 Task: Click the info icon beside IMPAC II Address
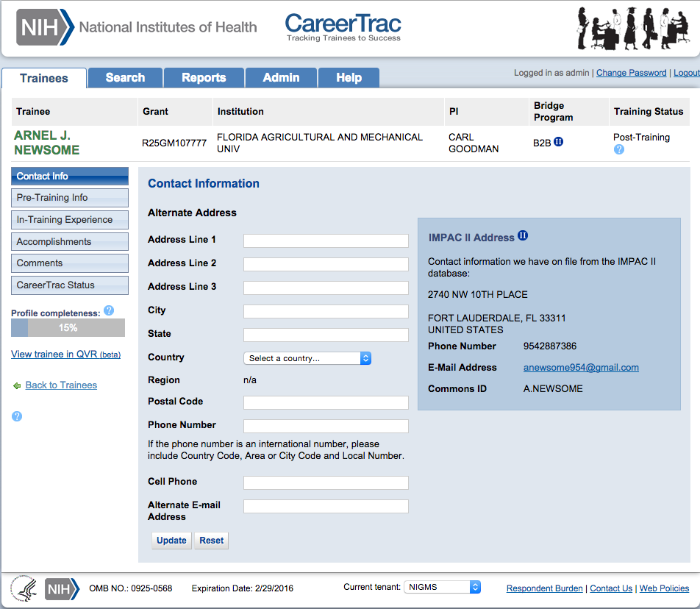(x=522, y=236)
